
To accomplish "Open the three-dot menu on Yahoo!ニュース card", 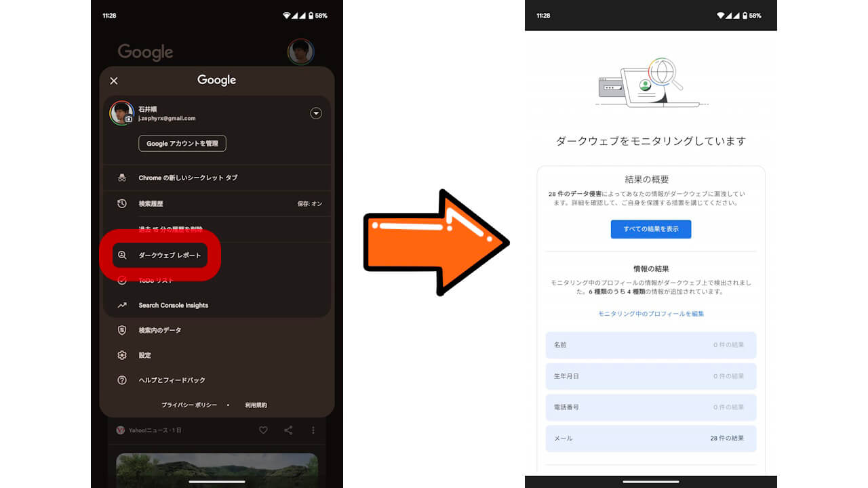I will click(313, 430).
